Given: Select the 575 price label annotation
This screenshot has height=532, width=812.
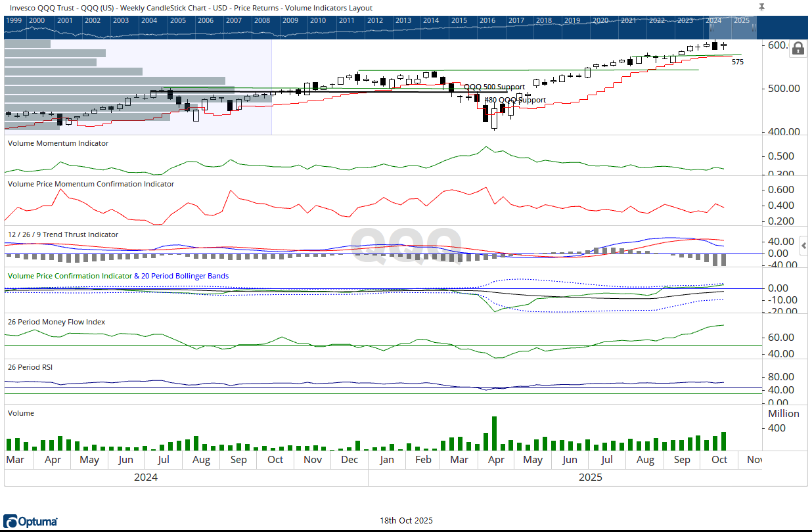Looking at the screenshot, I should click(x=737, y=62).
